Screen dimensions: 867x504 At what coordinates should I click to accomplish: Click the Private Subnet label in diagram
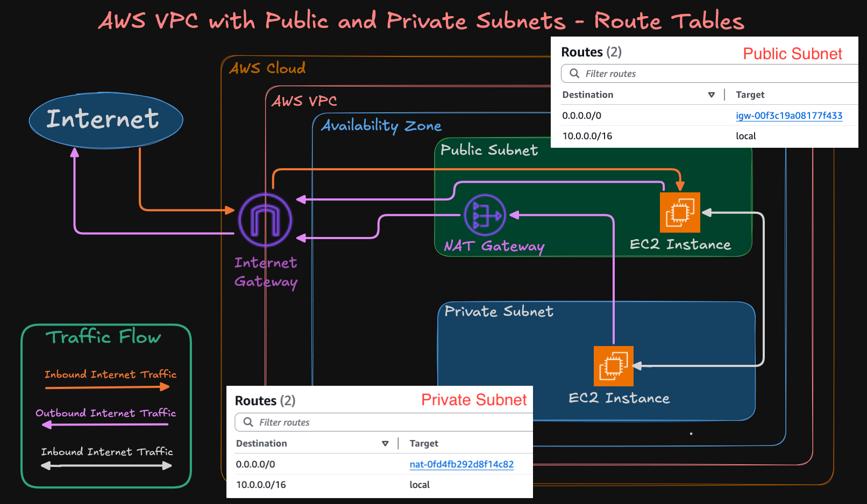(499, 312)
